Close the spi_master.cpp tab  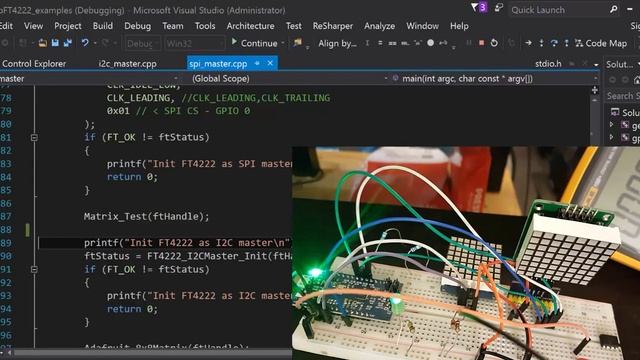(270, 63)
